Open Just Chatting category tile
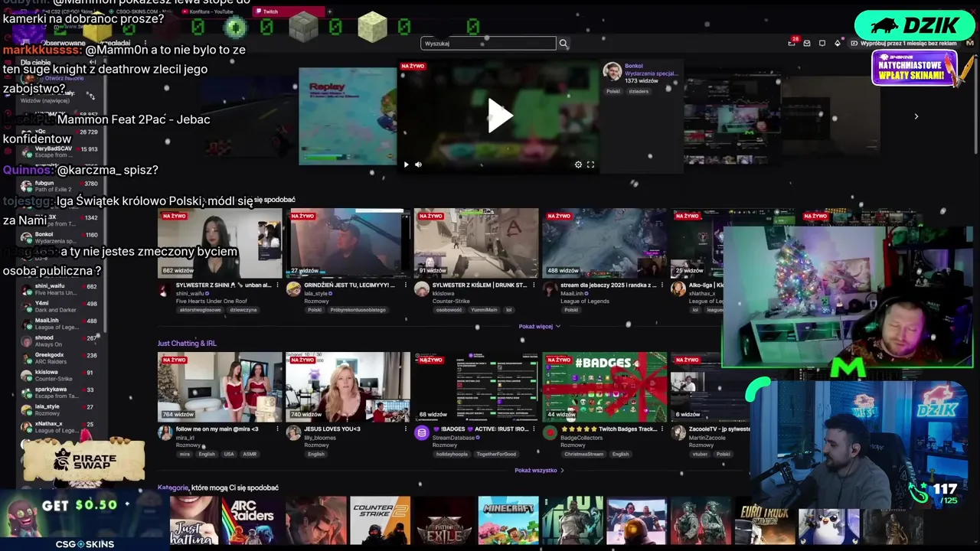Viewport: 980px width, 551px height. point(194,520)
